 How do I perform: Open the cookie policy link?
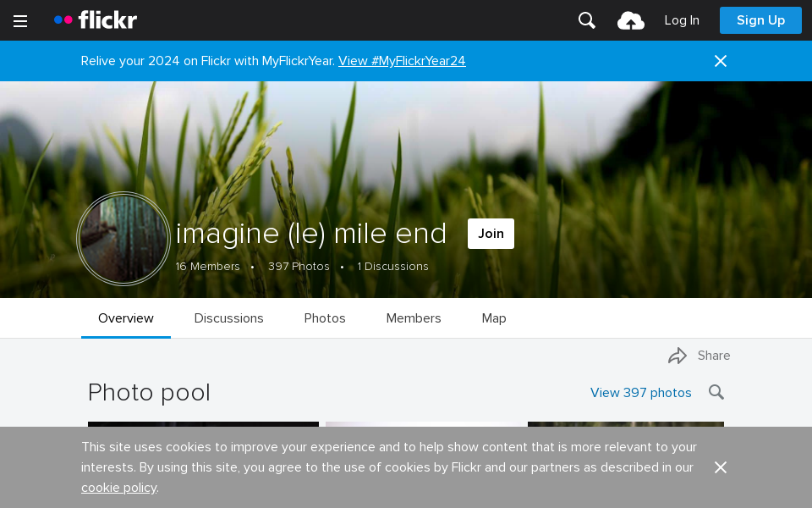tap(118, 488)
